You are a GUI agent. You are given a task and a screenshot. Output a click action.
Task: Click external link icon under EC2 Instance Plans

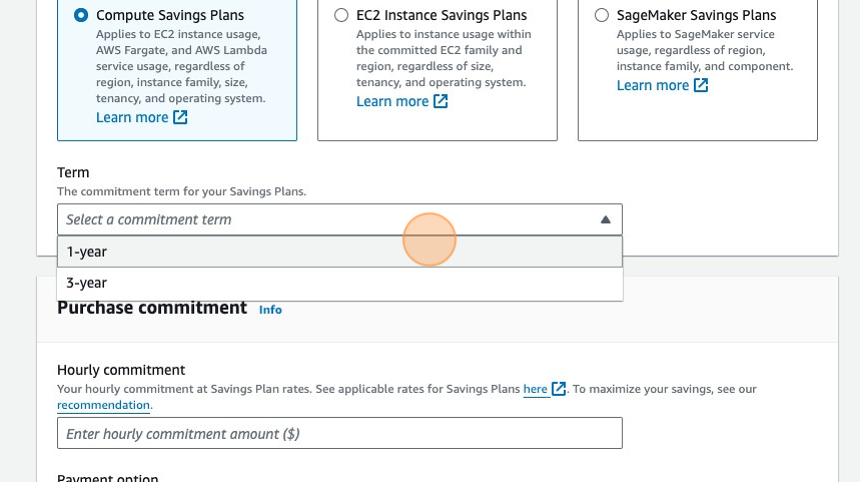click(440, 102)
